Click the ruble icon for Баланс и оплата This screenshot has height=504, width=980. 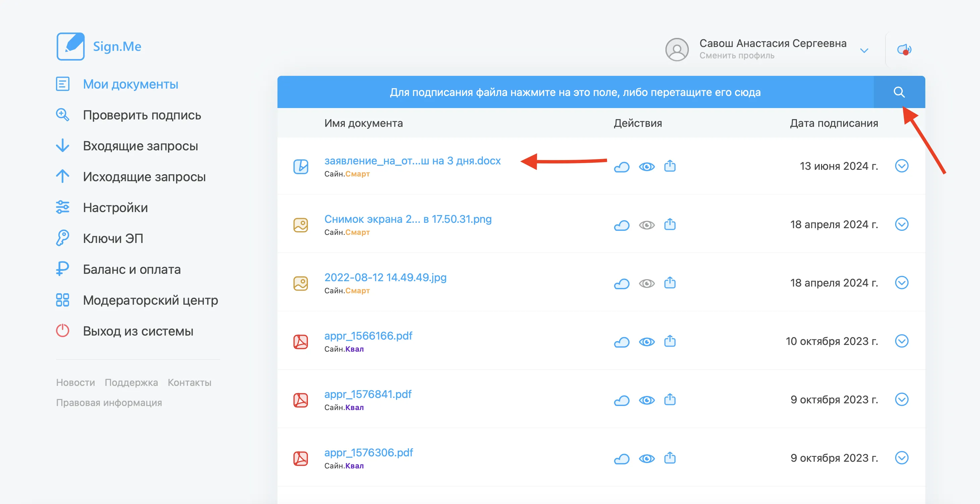(62, 269)
